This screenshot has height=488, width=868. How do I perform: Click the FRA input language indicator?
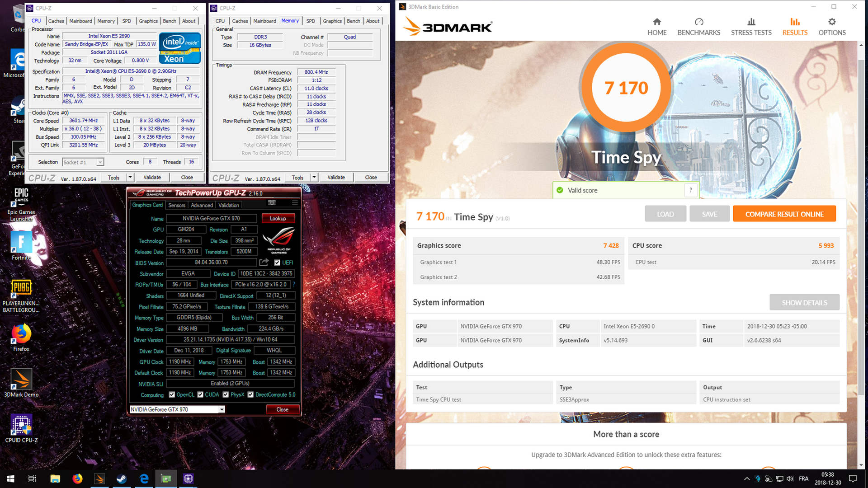pos(804,479)
